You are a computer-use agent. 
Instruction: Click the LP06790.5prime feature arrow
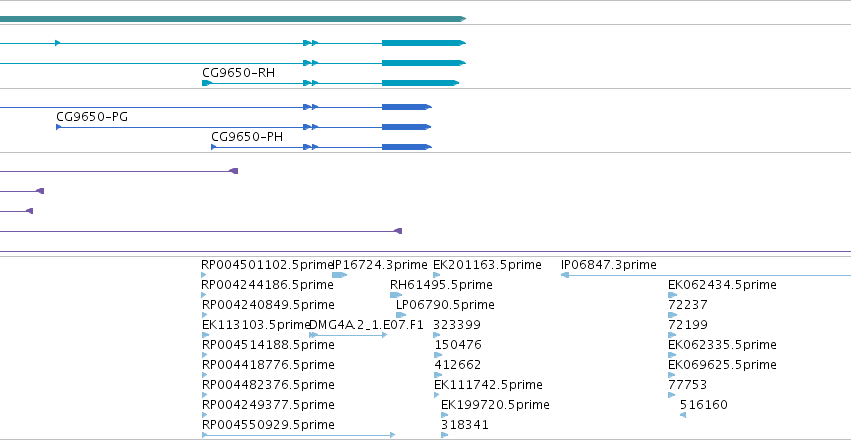[x=401, y=315]
